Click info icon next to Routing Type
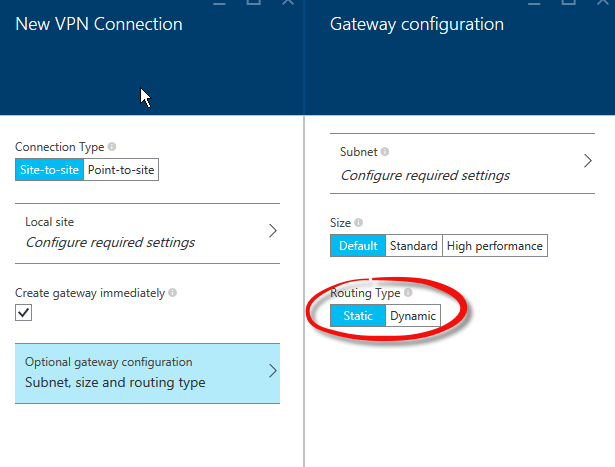Viewport: 615px width, 467px height. [x=408, y=293]
